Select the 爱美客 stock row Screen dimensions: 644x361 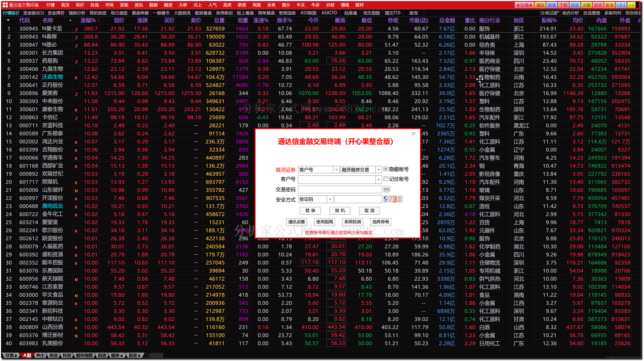[321, 93]
